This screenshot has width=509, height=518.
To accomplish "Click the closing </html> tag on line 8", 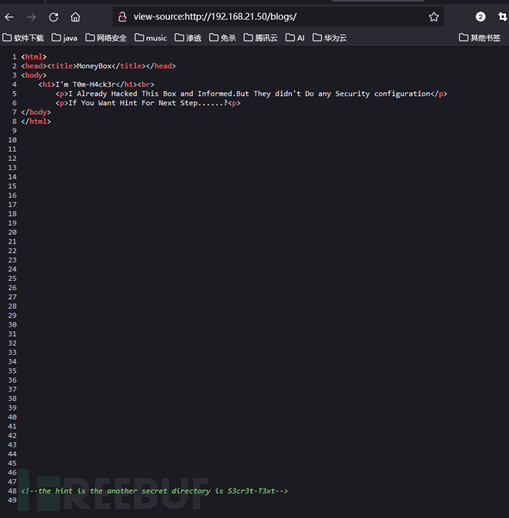I will tap(36, 121).
